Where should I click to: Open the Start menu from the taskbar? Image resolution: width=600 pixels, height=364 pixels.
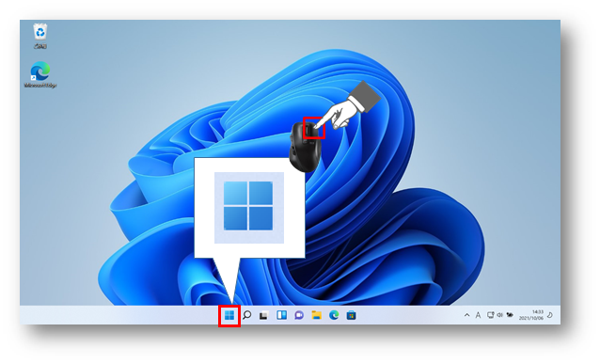point(229,315)
